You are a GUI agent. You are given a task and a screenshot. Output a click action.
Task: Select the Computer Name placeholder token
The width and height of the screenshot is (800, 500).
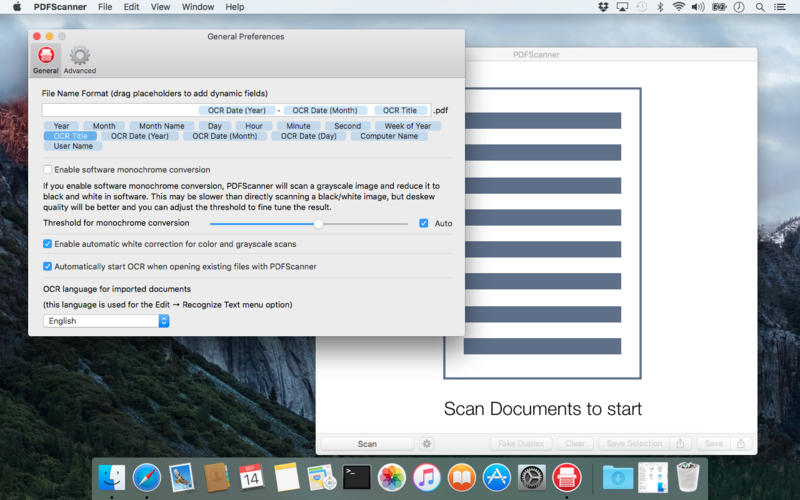point(389,136)
